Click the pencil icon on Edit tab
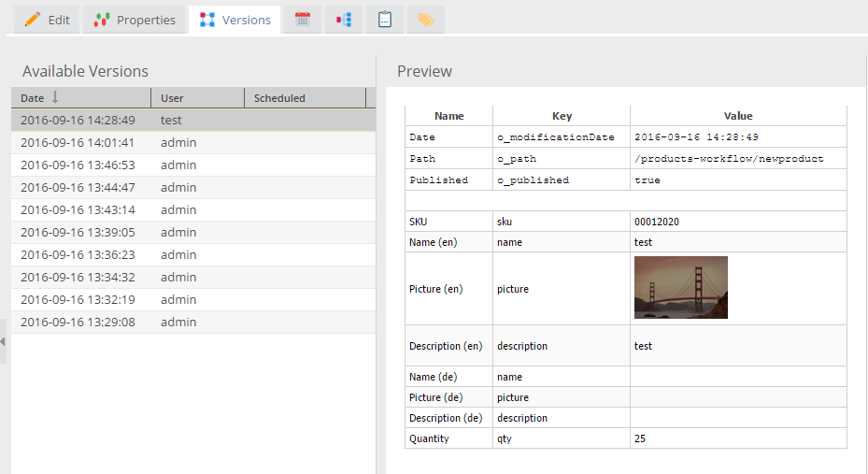 pos(32,20)
